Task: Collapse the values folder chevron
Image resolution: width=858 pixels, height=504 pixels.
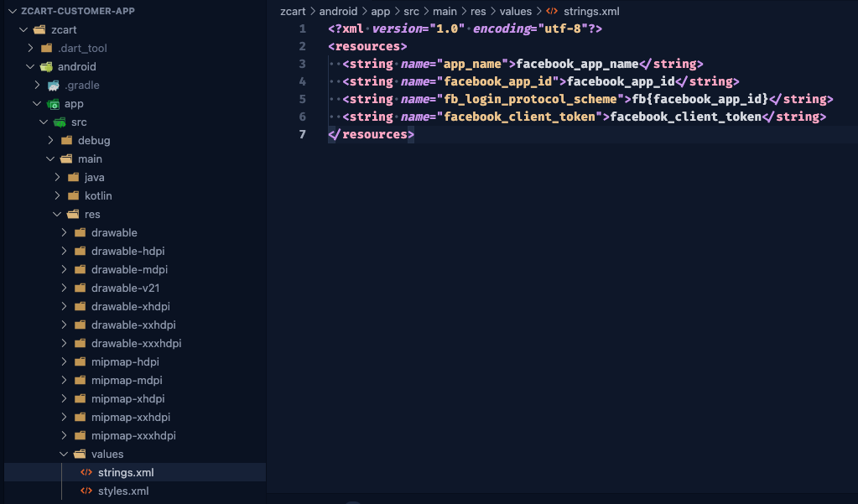Action: (x=65, y=455)
